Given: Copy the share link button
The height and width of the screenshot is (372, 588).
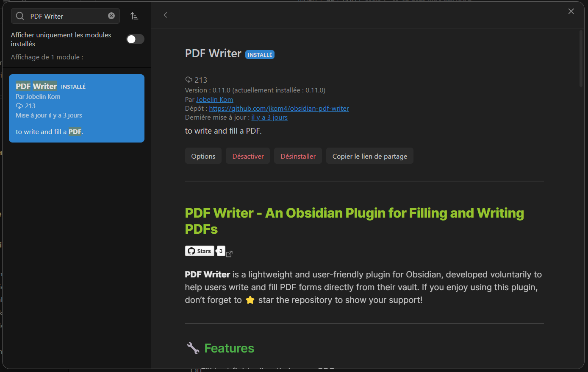Looking at the screenshot, I should pos(370,156).
